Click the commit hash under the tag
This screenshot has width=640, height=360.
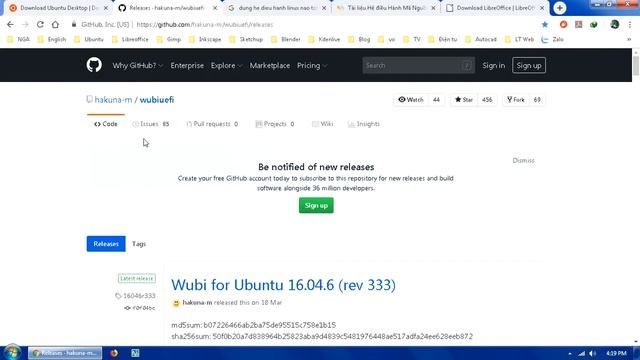point(140,308)
